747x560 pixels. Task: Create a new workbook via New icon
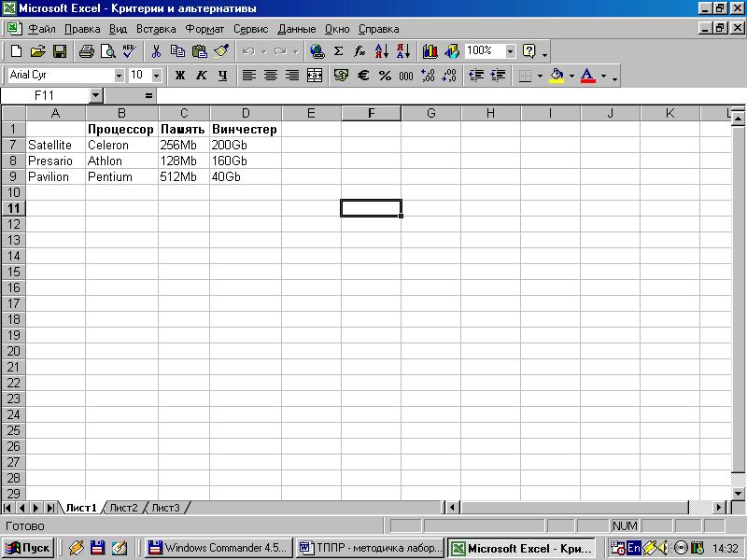click(16, 51)
